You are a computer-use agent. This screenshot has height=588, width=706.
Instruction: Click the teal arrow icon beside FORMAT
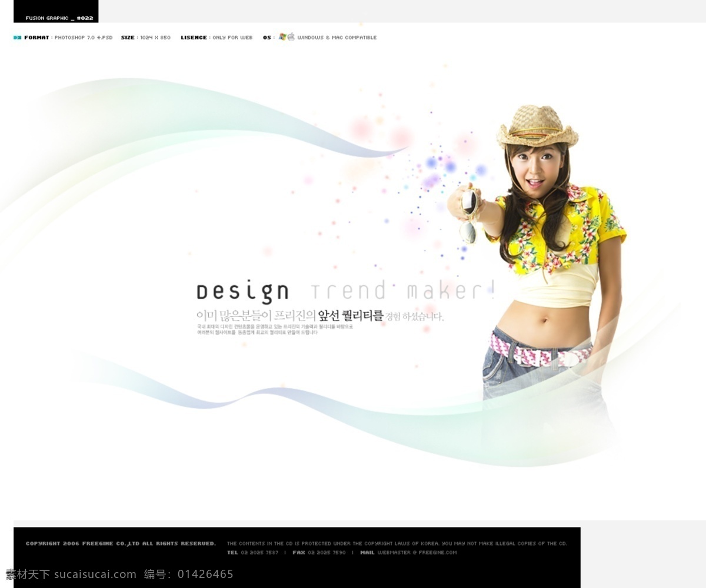tap(18, 38)
